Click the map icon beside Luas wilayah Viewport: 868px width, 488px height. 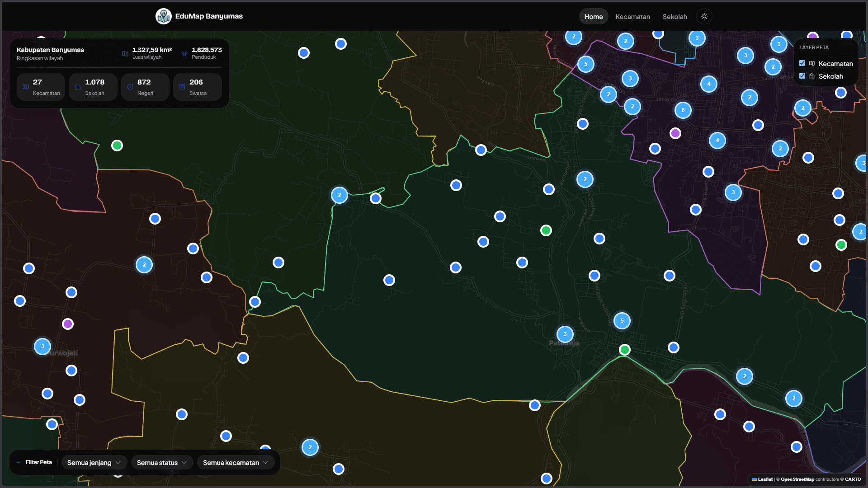(x=125, y=54)
